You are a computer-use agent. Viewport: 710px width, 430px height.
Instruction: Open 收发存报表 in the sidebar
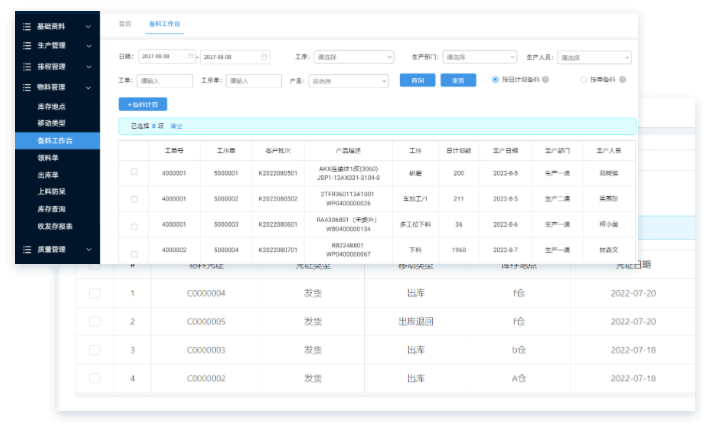tap(55, 226)
